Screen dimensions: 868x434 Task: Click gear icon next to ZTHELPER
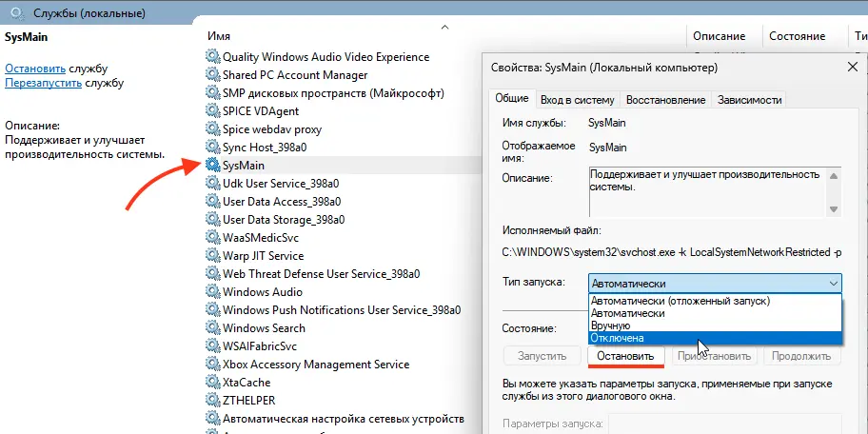[x=212, y=401]
